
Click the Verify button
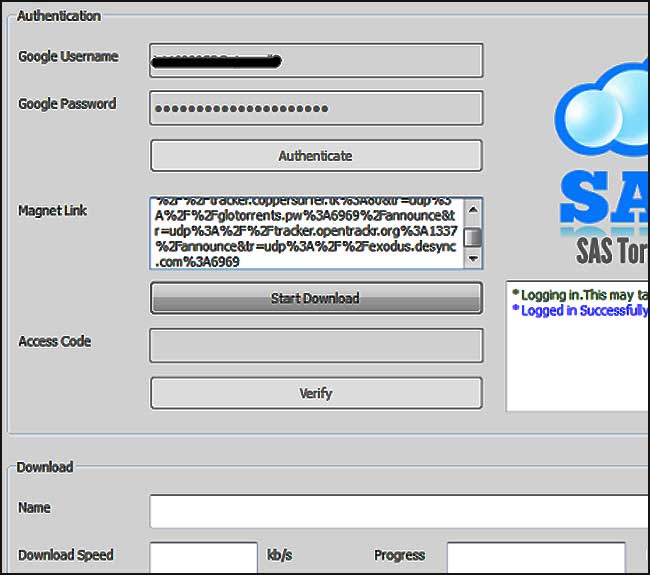tap(316, 393)
